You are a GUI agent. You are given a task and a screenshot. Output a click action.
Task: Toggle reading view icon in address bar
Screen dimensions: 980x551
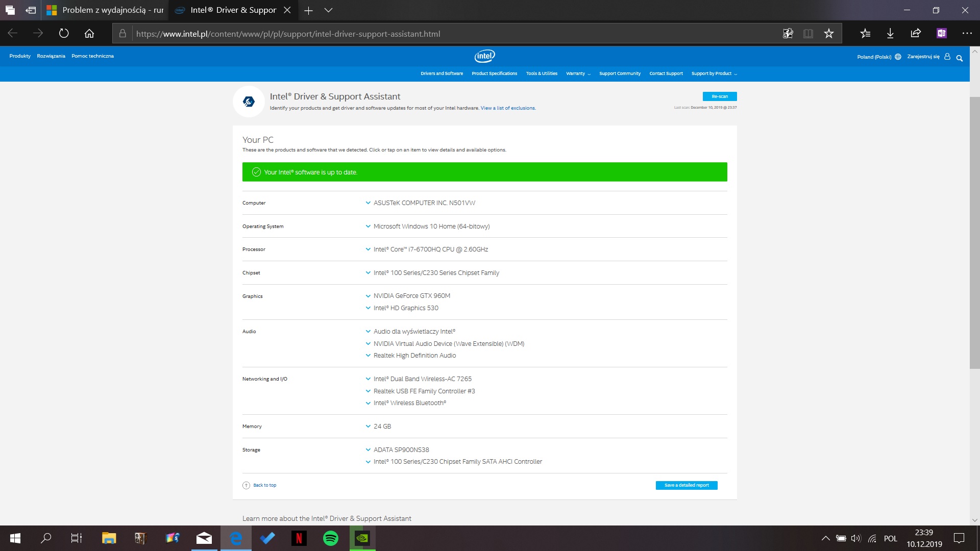(808, 34)
